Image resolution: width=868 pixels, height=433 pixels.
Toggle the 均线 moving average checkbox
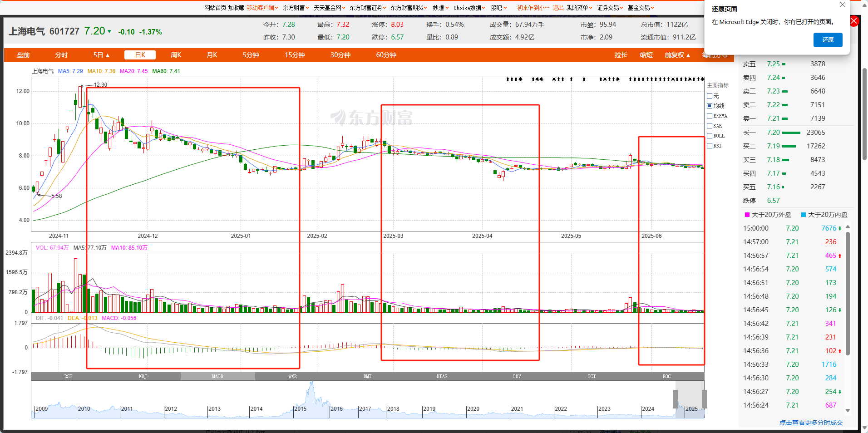[710, 106]
